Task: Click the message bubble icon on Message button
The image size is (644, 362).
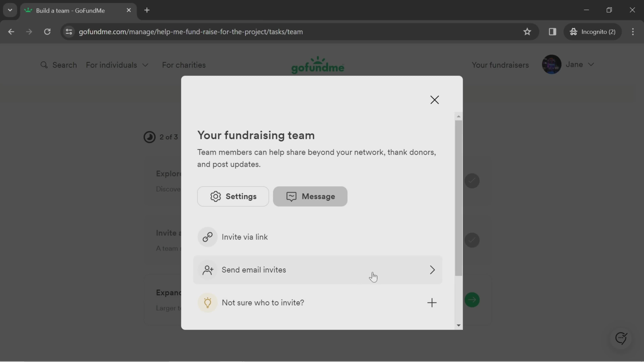Action: (291, 196)
